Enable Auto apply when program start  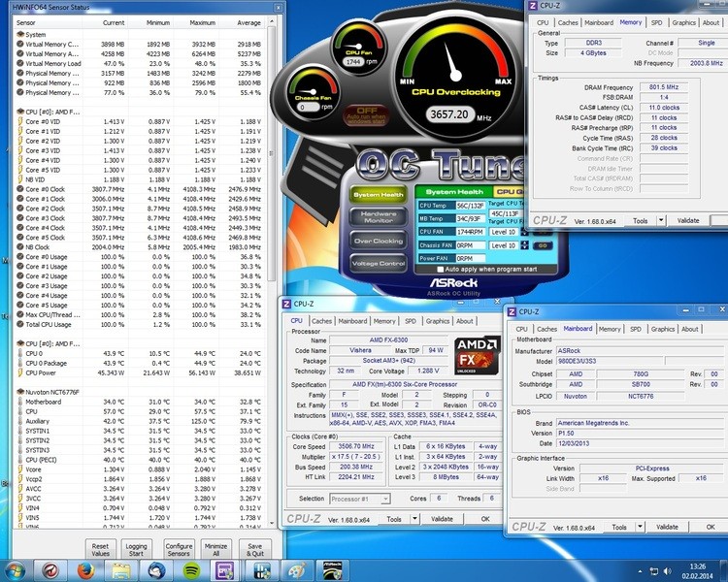pos(440,270)
